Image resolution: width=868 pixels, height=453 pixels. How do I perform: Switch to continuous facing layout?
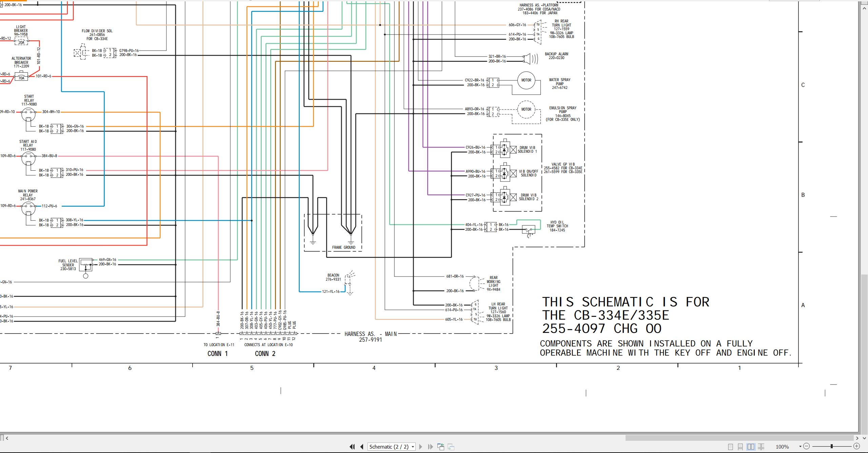pos(761,447)
